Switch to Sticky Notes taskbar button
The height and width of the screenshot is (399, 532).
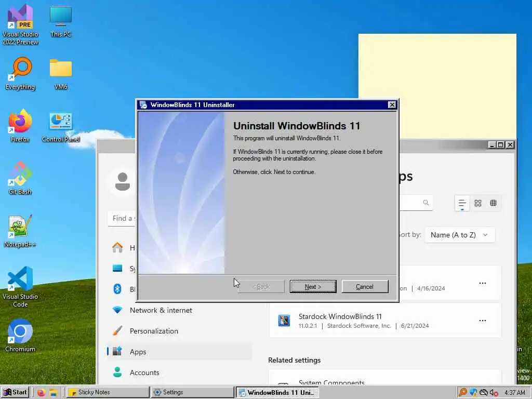click(x=108, y=392)
